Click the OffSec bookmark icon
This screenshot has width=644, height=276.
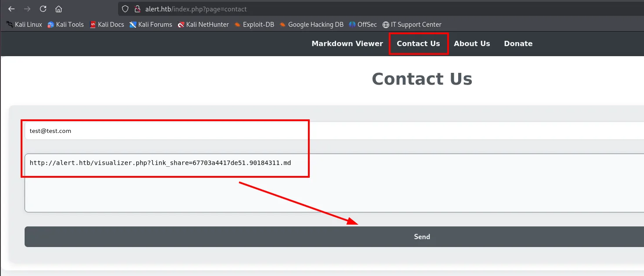coord(352,25)
